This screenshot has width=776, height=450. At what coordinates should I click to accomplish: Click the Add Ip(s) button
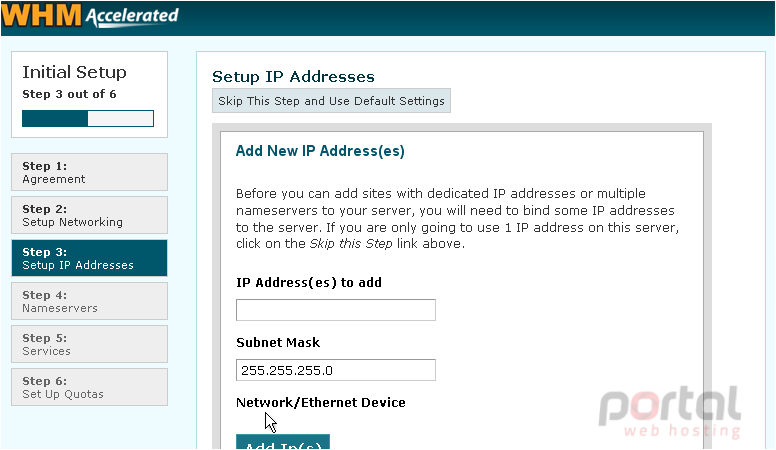coord(283,442)
